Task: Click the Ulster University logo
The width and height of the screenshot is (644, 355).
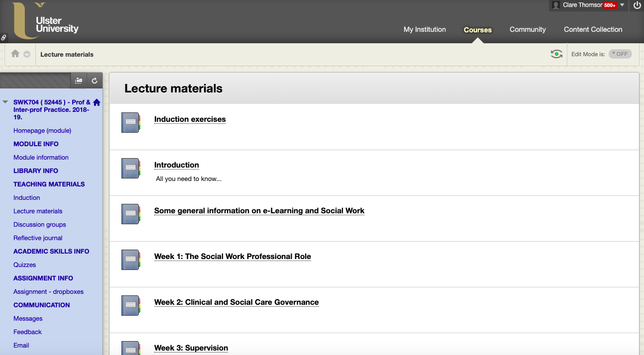Action: point(46,21)
